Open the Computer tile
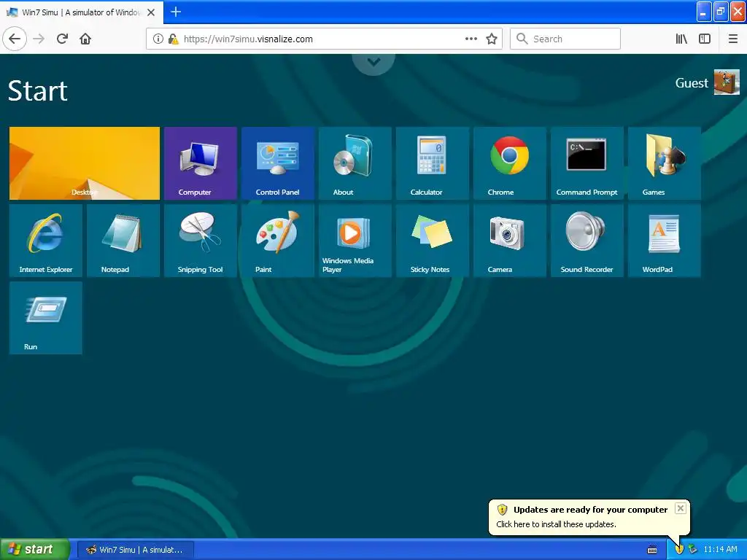 pos(201,163)
